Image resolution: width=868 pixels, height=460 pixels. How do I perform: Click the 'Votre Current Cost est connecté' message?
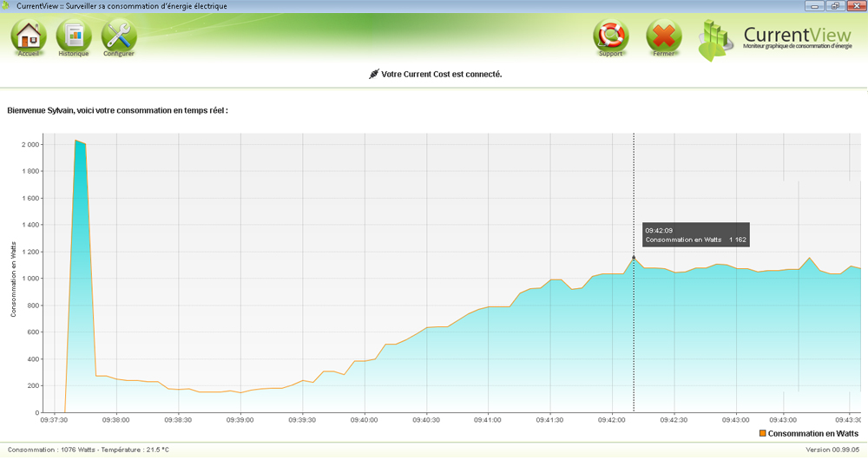[441, 75]
